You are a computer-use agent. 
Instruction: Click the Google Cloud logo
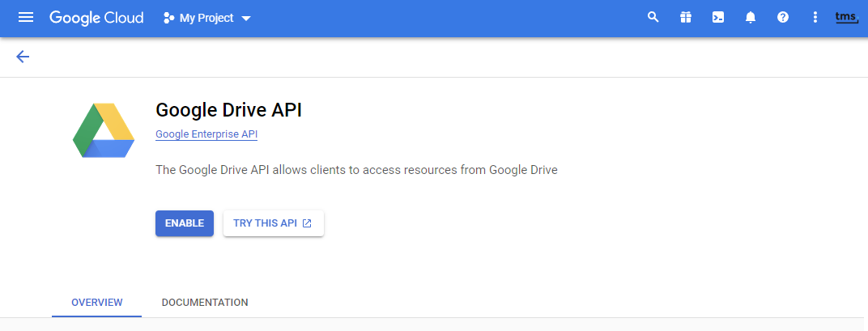pyautogui.click(x=96, y=18)
